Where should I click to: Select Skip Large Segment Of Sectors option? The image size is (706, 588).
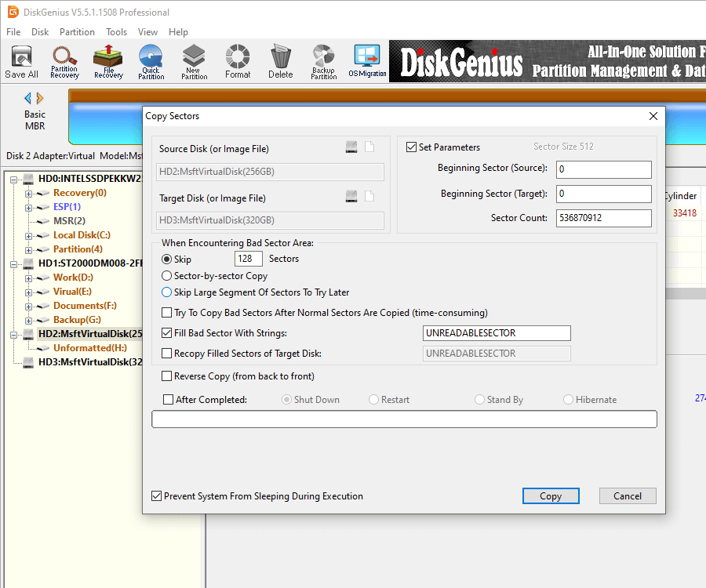[x=166, y=292]
